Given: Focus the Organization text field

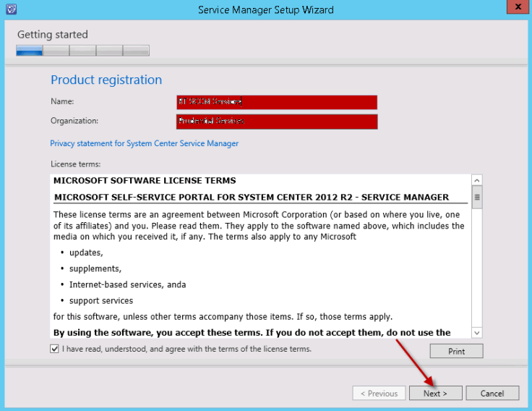Looking at the screenshot, I should (277, 121).
